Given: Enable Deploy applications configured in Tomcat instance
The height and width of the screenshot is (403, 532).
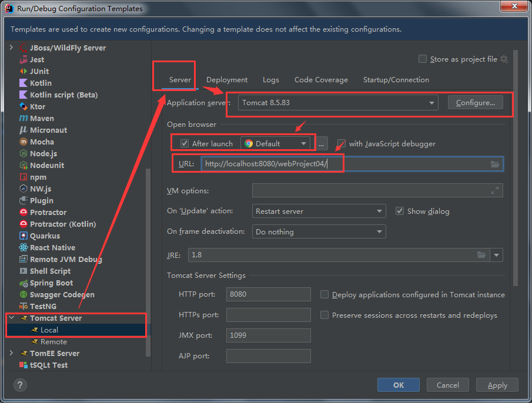Looking at the screenshot, I should 324,294.
